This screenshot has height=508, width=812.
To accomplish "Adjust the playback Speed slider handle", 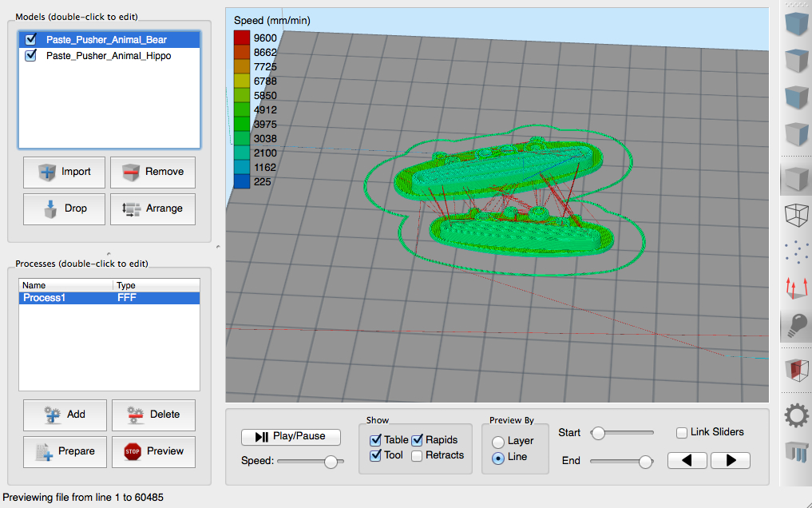I will point(331,462).
